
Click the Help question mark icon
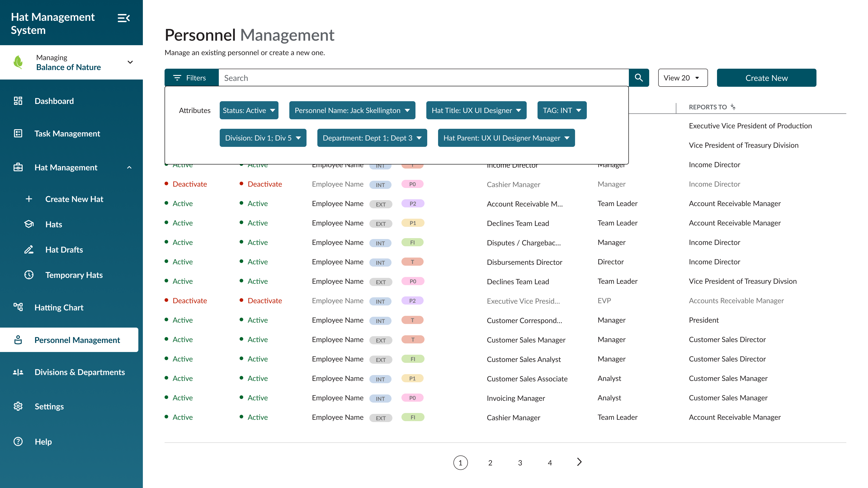tap(18, 441)
